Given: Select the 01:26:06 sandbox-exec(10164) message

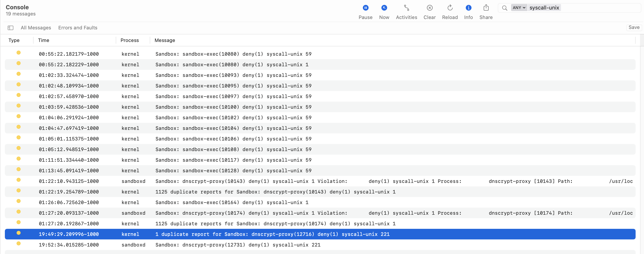Looking at the screenshot, I should point(232,202).
